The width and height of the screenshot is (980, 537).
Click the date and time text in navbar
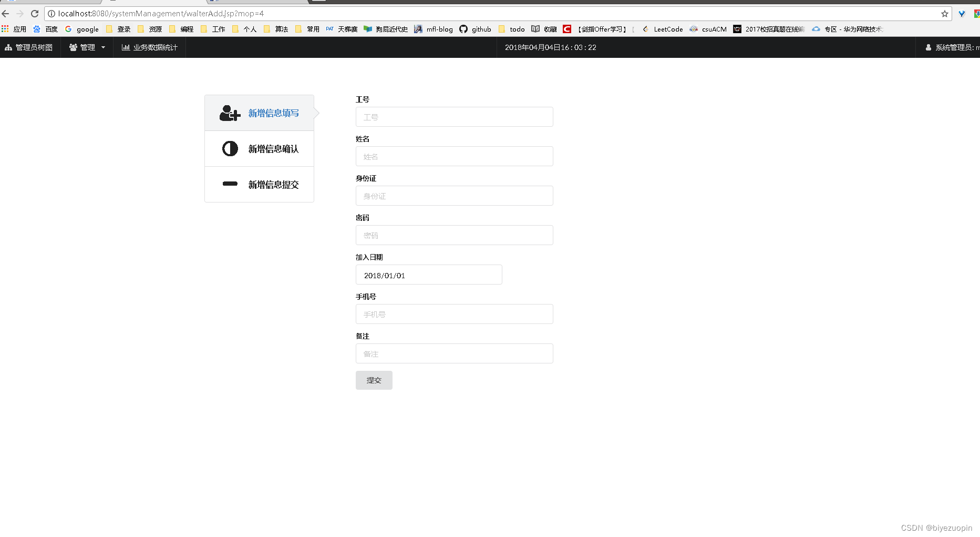point(551,47)
